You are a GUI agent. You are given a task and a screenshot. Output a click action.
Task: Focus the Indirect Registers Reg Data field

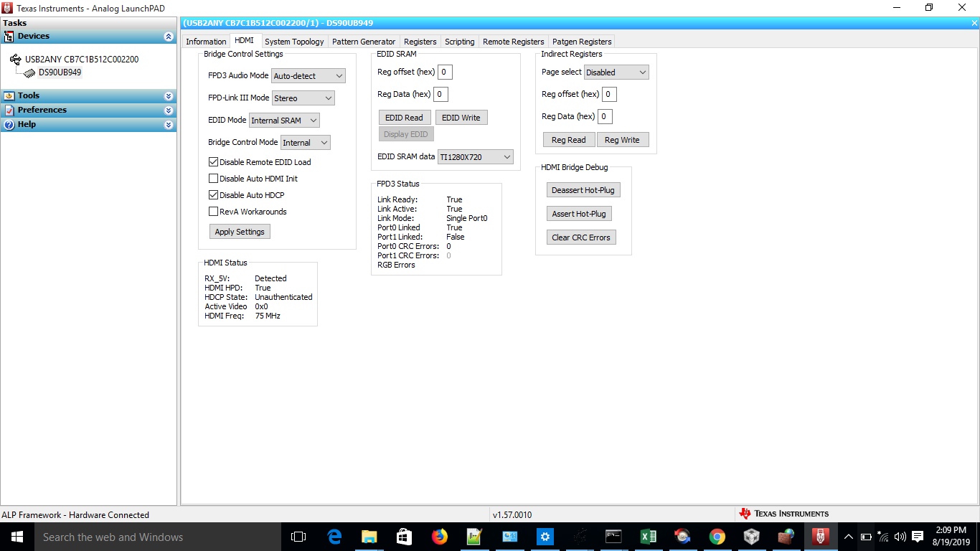coord(605,116)
